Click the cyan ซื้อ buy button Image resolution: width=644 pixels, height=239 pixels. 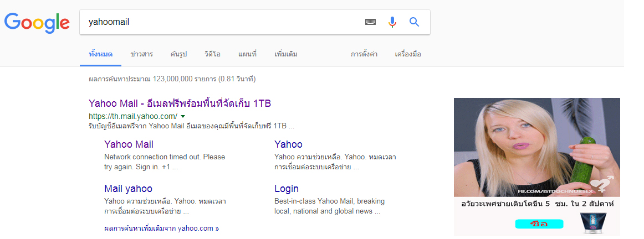pos(539,224)
